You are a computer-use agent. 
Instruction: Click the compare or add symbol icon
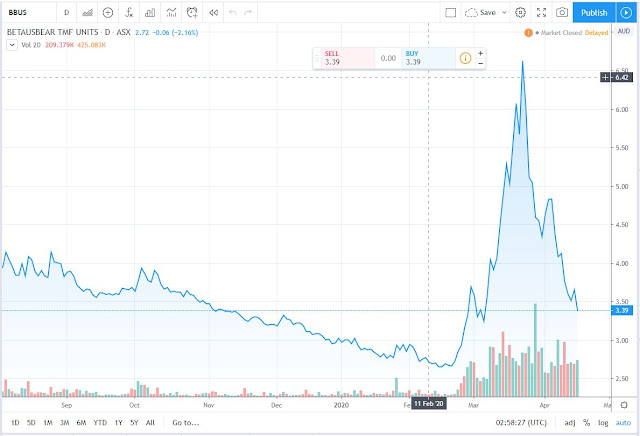point(108,13)
